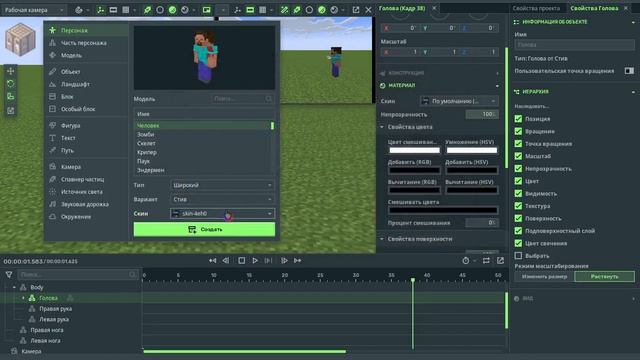Switch to Свойства Голова tab
This screenshot has height=360, width=640.
pos(594,8)
